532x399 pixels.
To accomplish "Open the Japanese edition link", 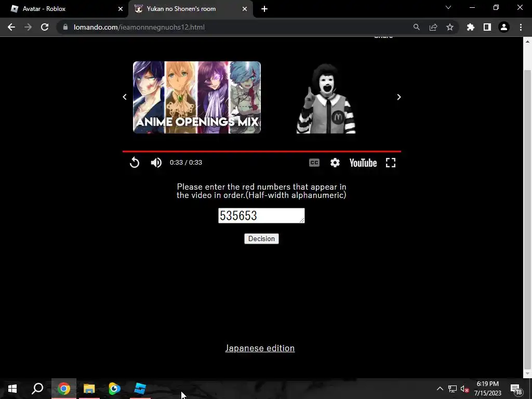I will click(260, 348).
